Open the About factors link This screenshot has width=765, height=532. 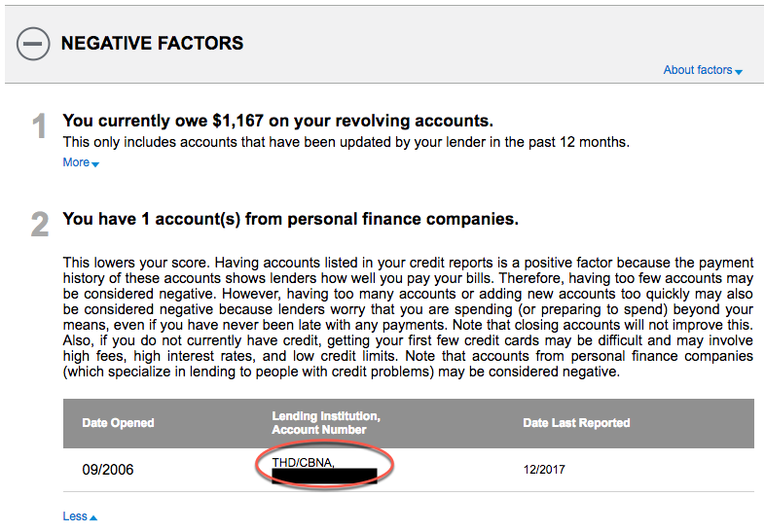point(697,70)
